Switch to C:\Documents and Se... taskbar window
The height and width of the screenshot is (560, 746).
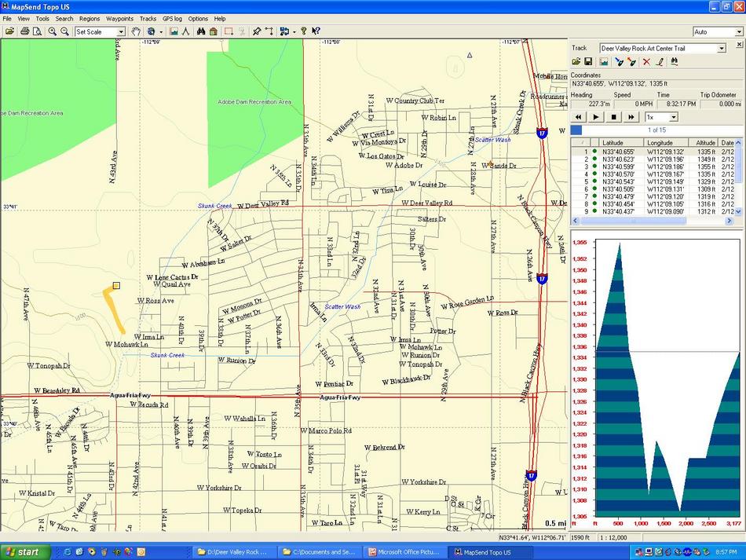[319, 552]
